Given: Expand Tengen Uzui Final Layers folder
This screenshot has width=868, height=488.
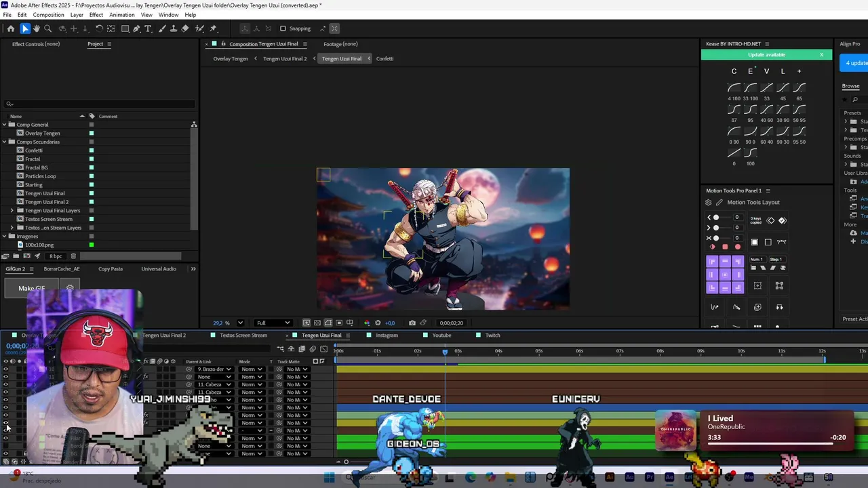Looking at the screenshot, I should (x=12, y=210).
